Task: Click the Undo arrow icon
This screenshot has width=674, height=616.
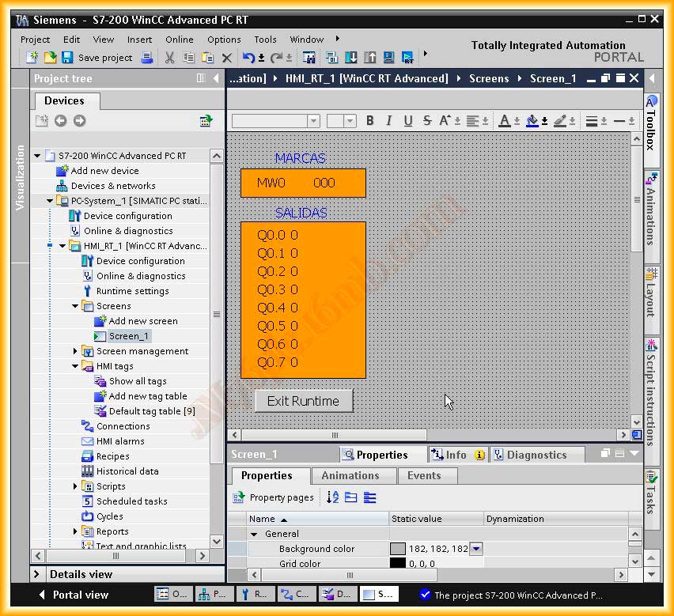Action: pos(248,58)
